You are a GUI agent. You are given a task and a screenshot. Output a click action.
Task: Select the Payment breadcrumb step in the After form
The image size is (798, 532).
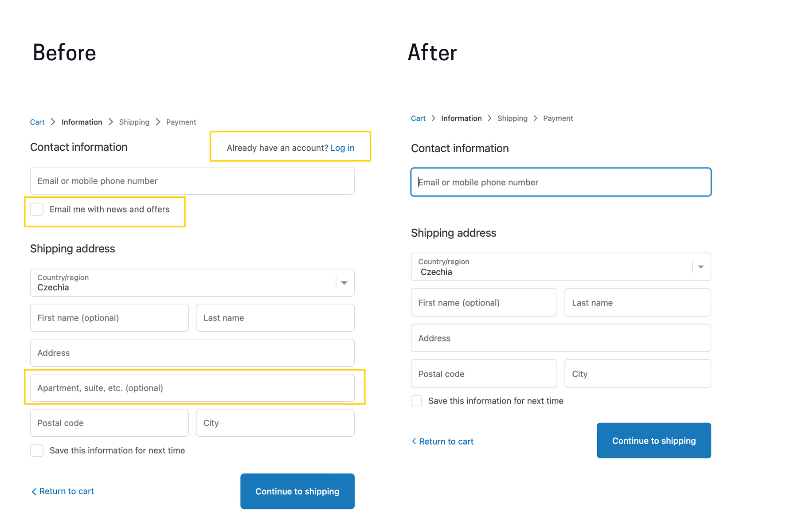click(x=558, y=118)
